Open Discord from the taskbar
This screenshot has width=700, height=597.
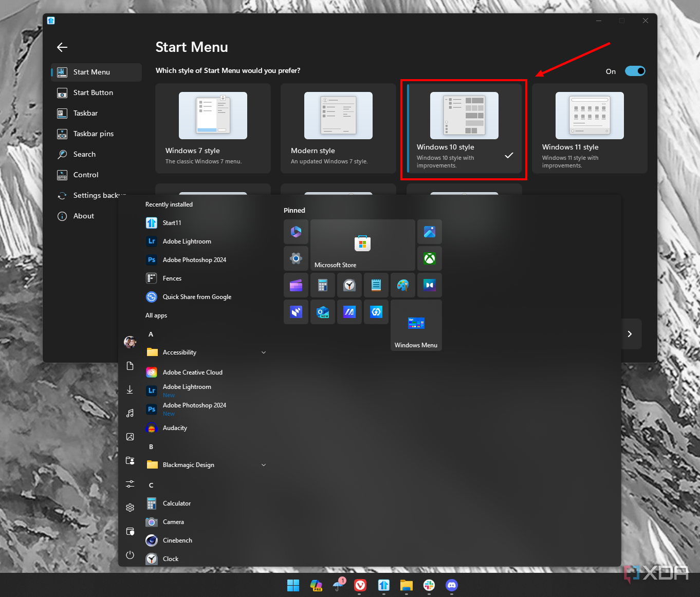(452, 585)
